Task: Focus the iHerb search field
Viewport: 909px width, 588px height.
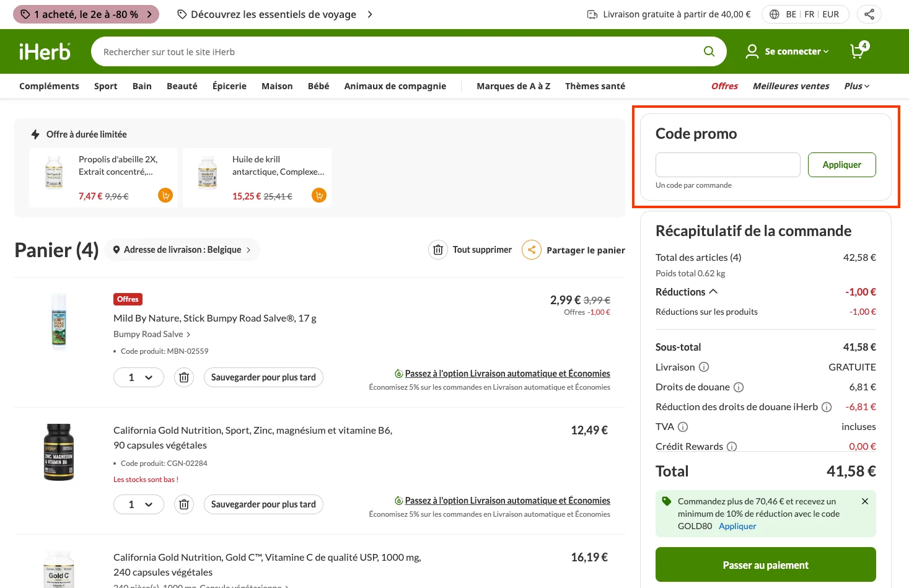Action: (x=397, y=51)
